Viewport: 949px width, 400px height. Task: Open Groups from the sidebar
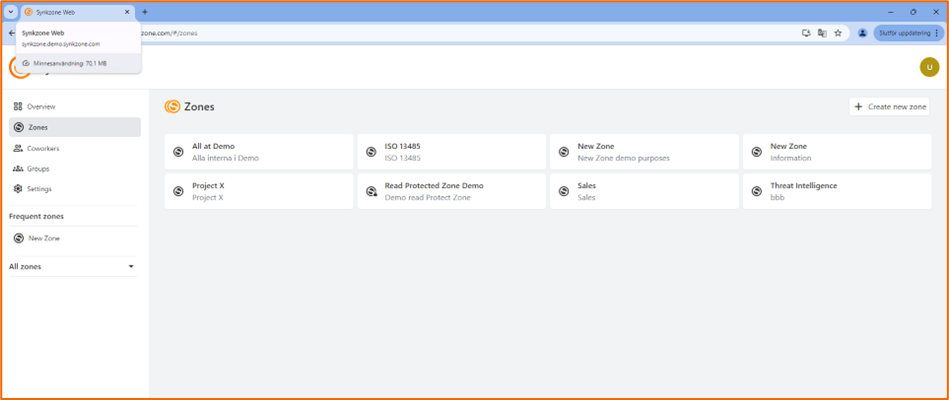click(x=38, y=169)
